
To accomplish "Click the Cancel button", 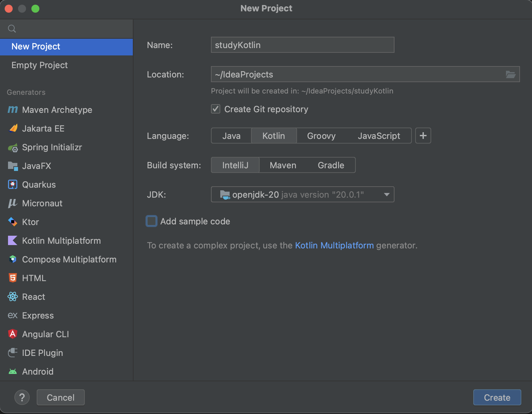I will pyautogui.click(x=61, y=397).
